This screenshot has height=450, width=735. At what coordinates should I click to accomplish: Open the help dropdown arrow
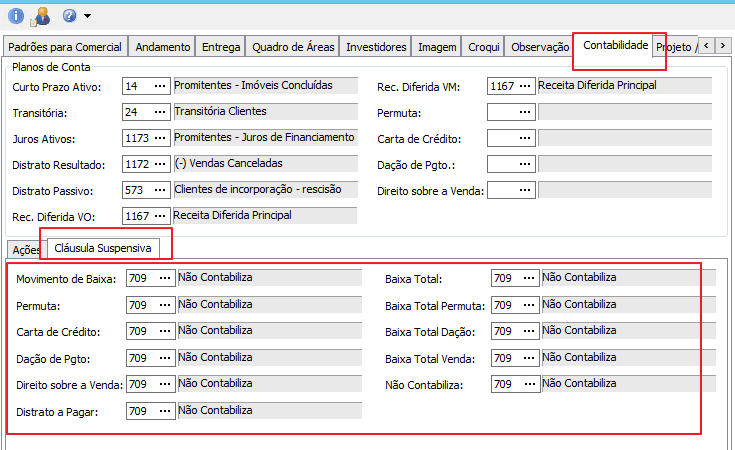[88, 16]
